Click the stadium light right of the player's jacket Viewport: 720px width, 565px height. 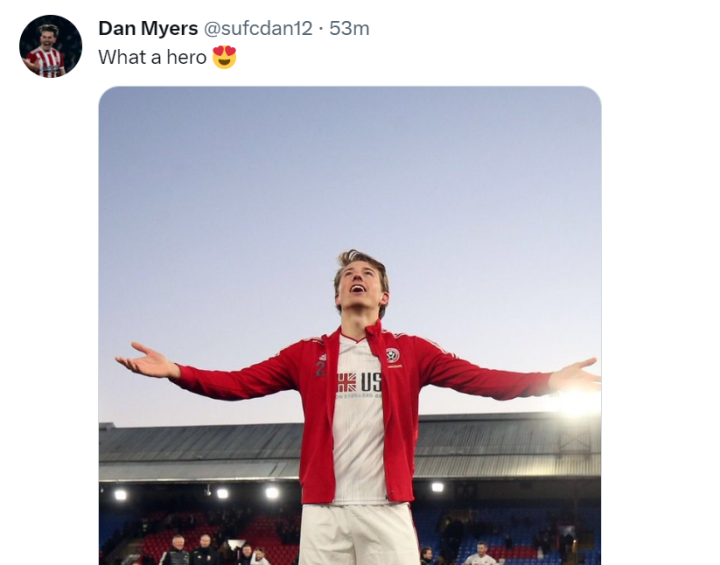437,487
